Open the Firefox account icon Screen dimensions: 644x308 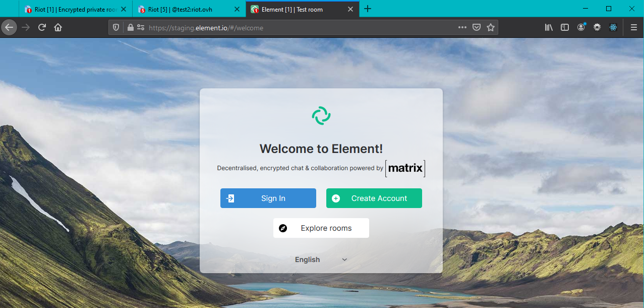tap(581, 28)
